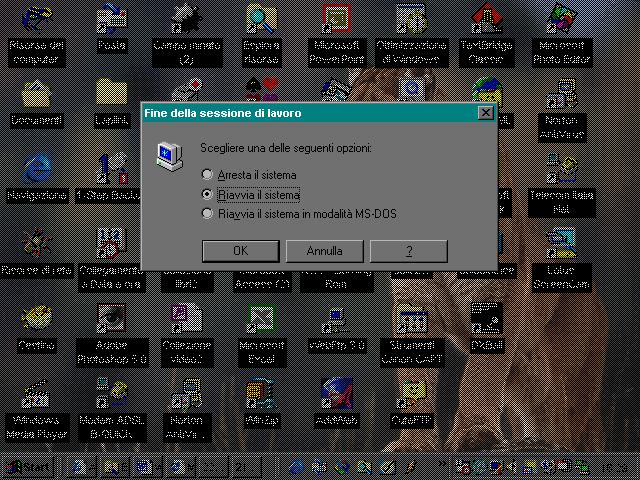This screenshot has width=640, height=480.
Task: Close the "Fine della sessione di lavoro" dialog
Action: [486, 113]
